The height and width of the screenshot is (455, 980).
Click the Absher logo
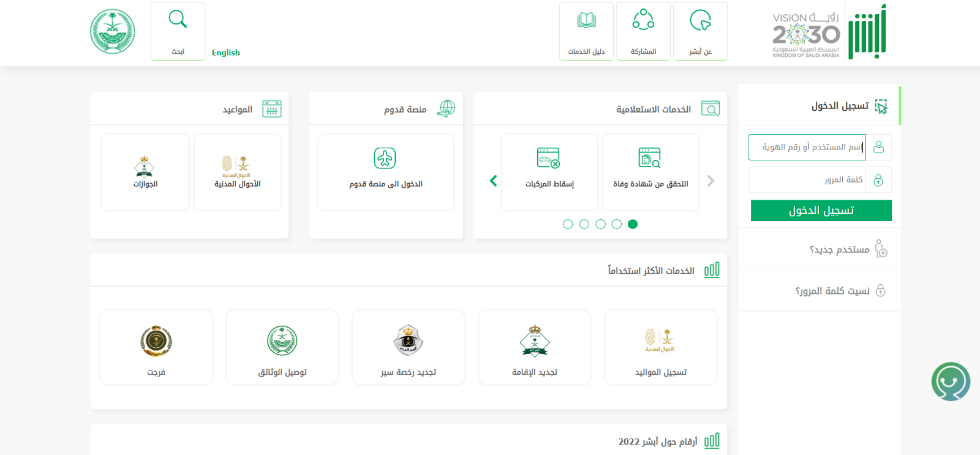[867, 32]
